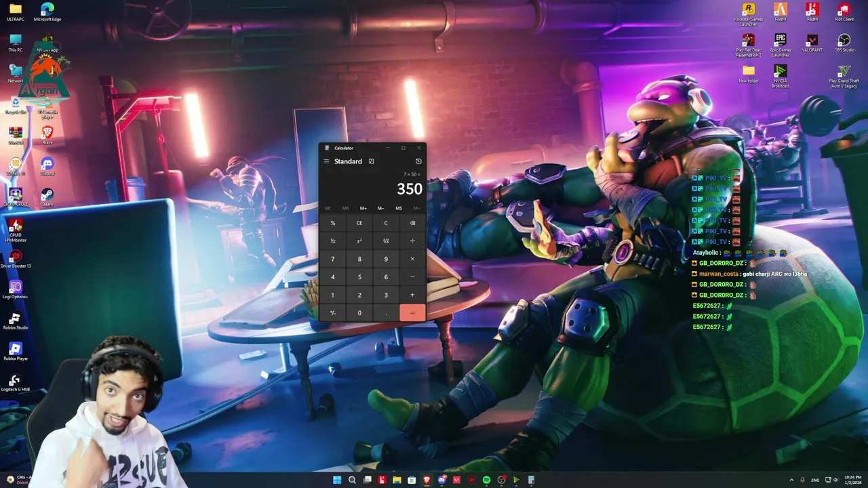Image resolution: width=868 pixels, height=488 pixels.
Task: Select the Riot Client desktop icon
Action: pyautogui.click(x=844, y=12)
